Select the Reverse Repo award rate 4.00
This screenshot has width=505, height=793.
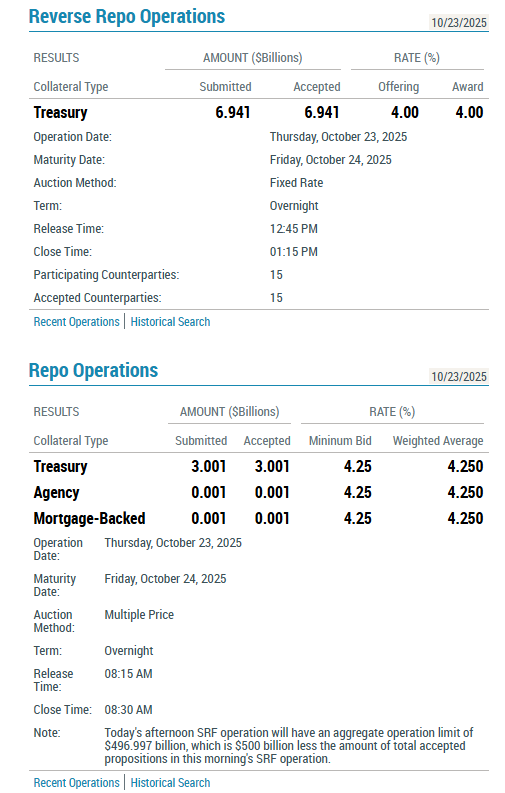click(x=469, y=112)
